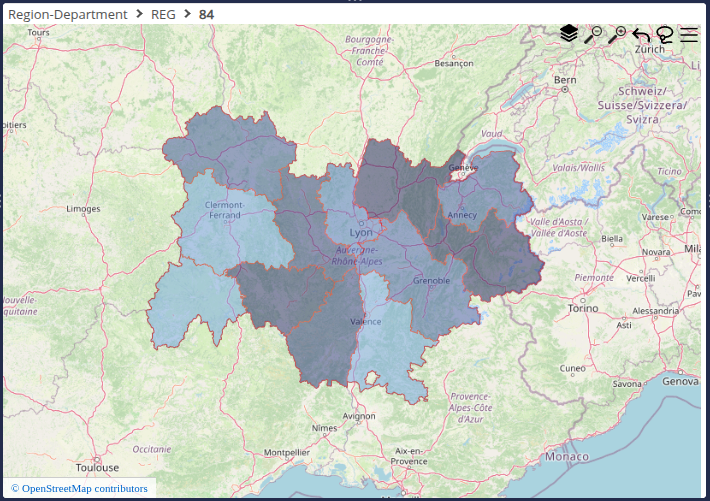Click the zoom out magnifier icon
The width and height of the screenshot is (710, 501).
pyautogui.click(x=593, y=35)
